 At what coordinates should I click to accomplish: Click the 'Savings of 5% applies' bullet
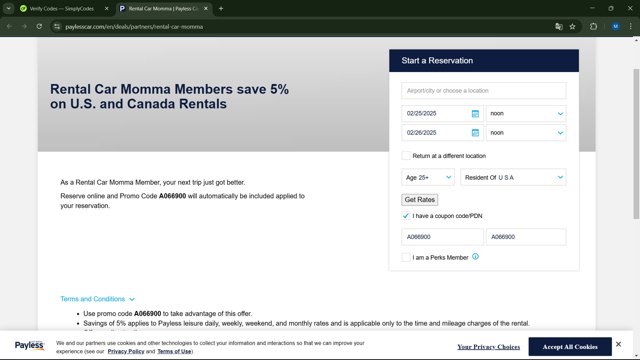(306, 323)
